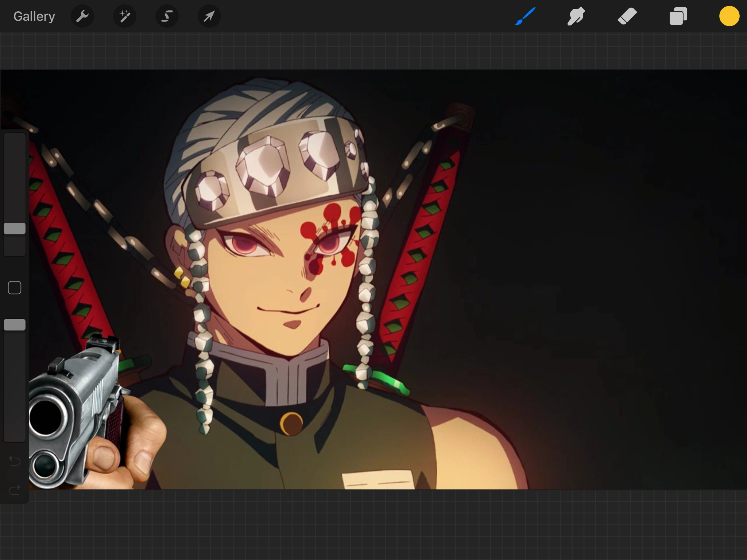Select the Smudge tool

(576, 16)
